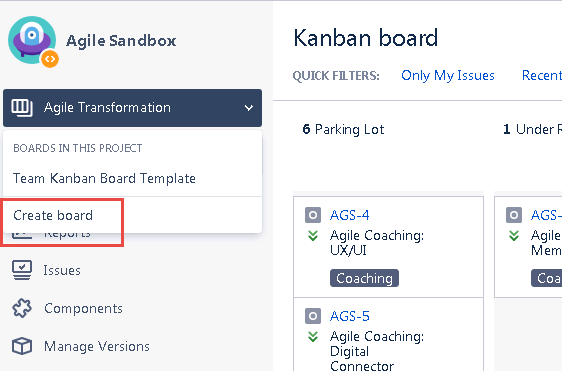Viewport: 562px width, 371px height.
Task: Click the Coaching label on AGS-4
Action: tap(364, 278)
